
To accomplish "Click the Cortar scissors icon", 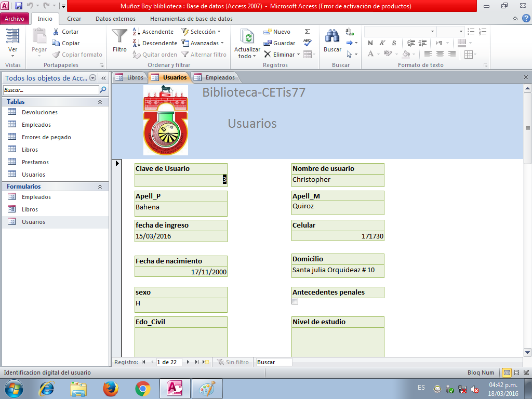I will (56, 32).
